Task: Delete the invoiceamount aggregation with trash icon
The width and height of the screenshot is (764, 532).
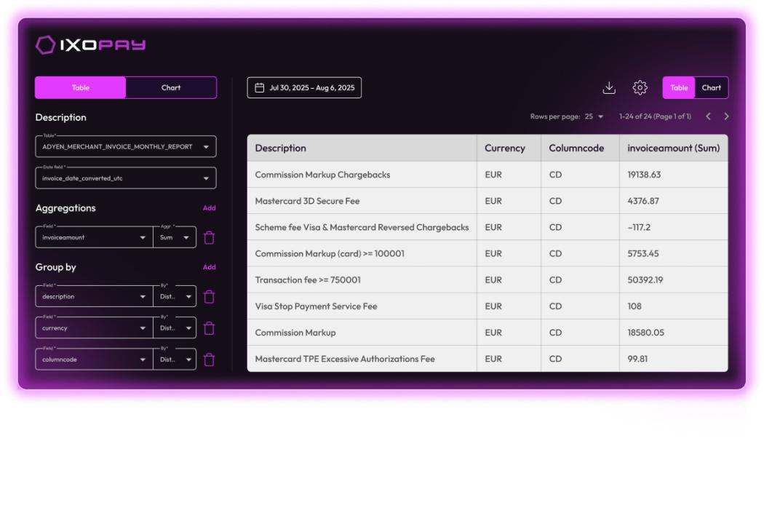Action: [210, 237]
